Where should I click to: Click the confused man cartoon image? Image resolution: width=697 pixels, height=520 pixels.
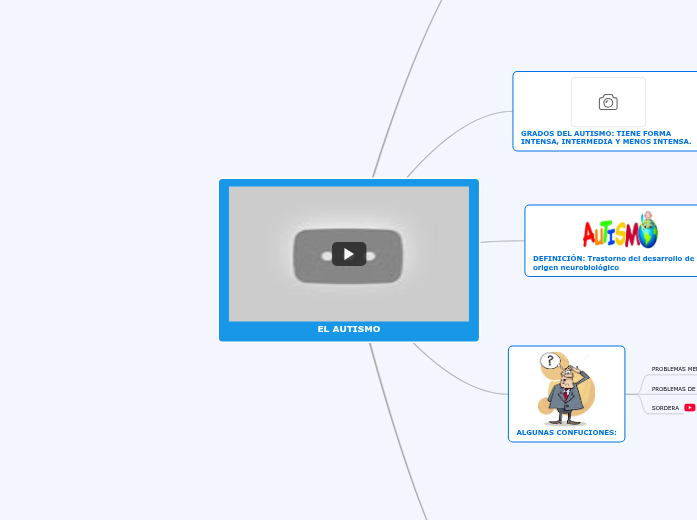pos(568,393)
